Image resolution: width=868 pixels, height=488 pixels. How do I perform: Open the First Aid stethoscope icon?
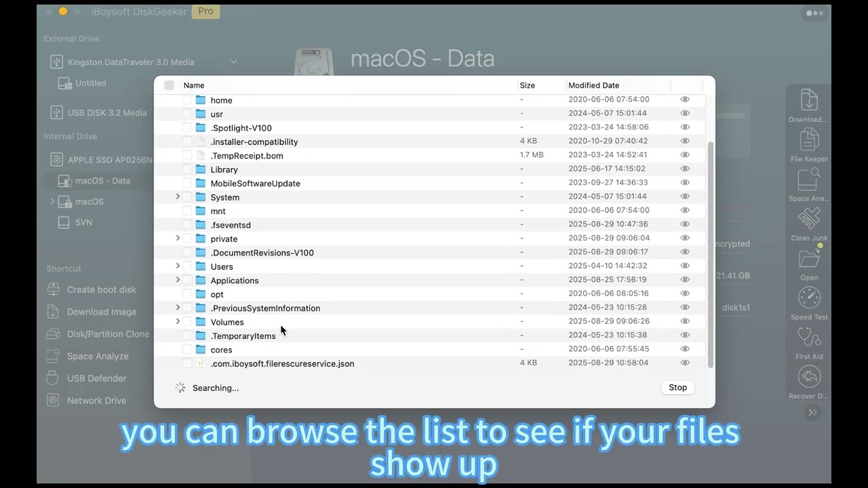click(808, 337)
